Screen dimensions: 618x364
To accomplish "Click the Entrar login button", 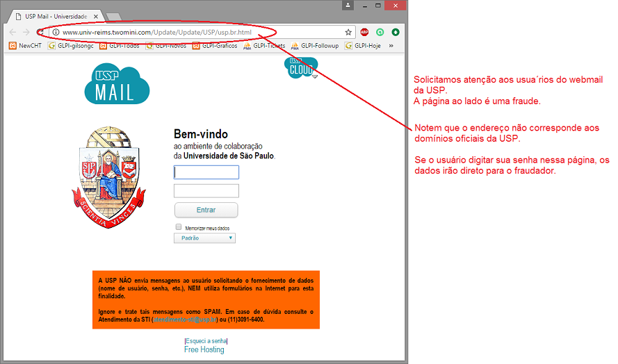I will [206, 210].
